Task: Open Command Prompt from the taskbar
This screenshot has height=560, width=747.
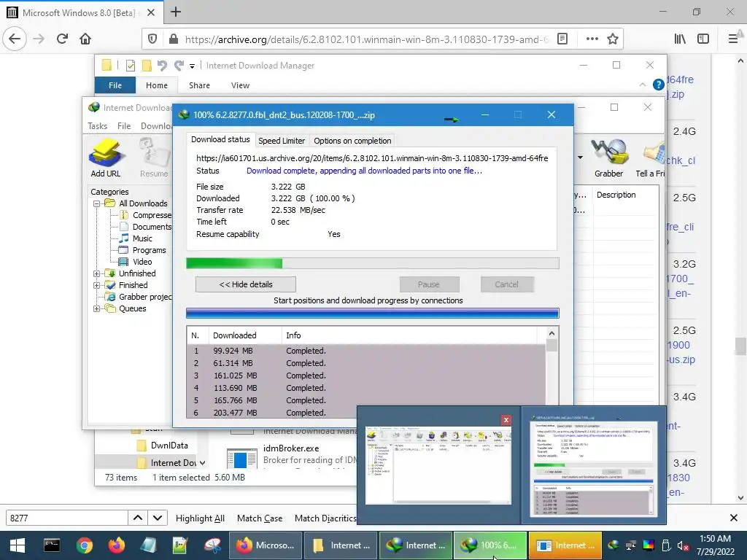Action: [x=52, y=545]
